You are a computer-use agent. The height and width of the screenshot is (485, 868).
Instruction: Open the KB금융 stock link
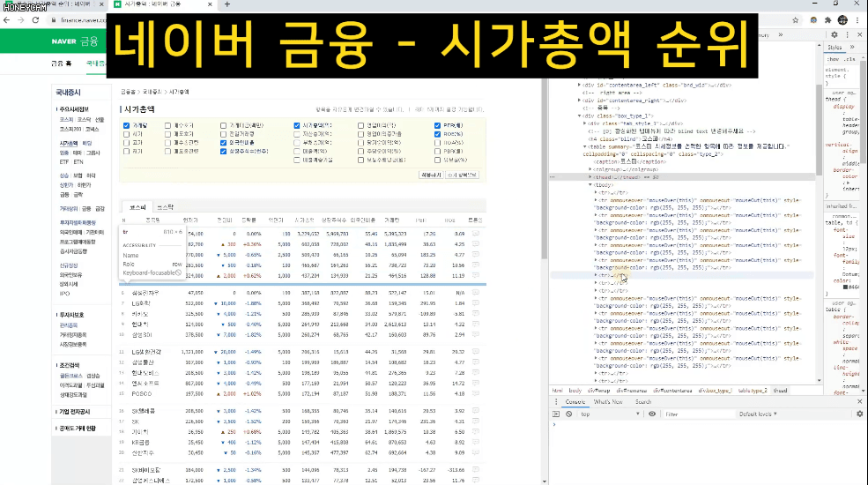(141, 443)
